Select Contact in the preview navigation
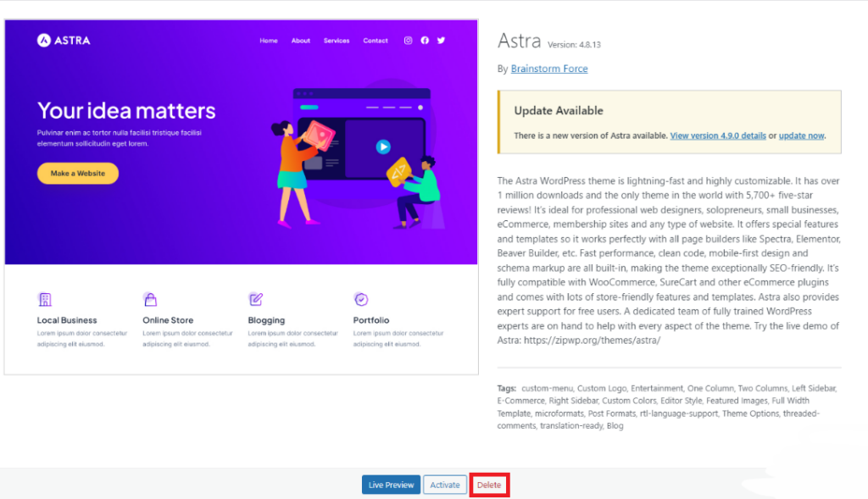This screenshot has width=868, height=499. [x=375, y=40]
